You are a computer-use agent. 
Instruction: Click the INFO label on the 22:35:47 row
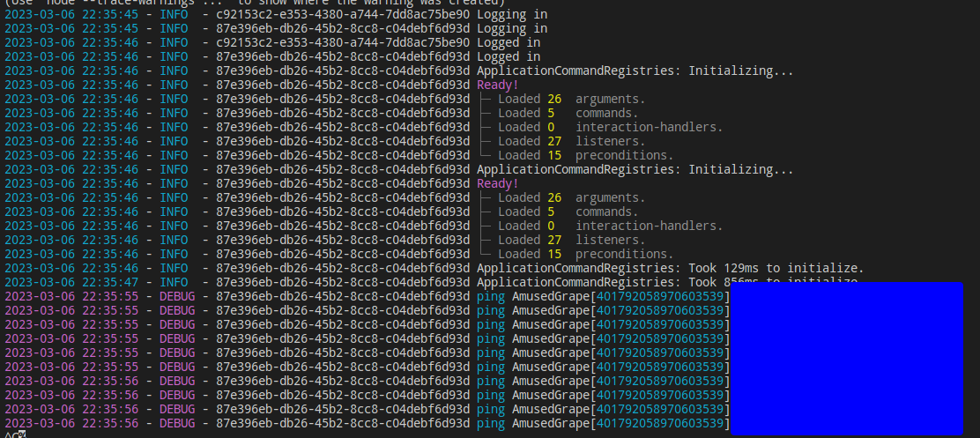173,282
